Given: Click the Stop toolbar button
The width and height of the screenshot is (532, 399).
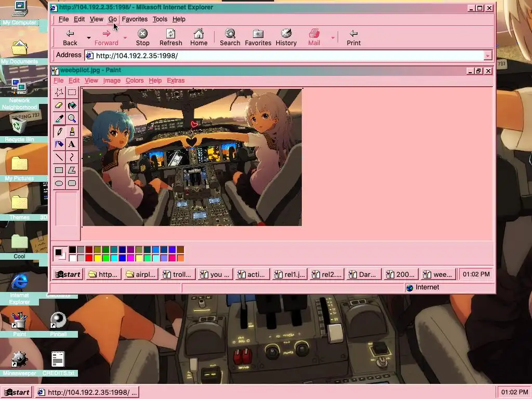Looking at the screenshot, I should 142,37.
